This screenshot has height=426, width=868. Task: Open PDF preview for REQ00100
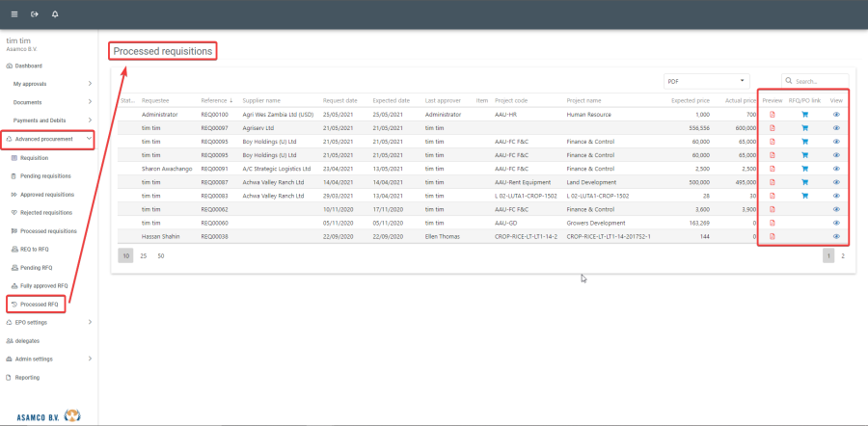(773, 114)
